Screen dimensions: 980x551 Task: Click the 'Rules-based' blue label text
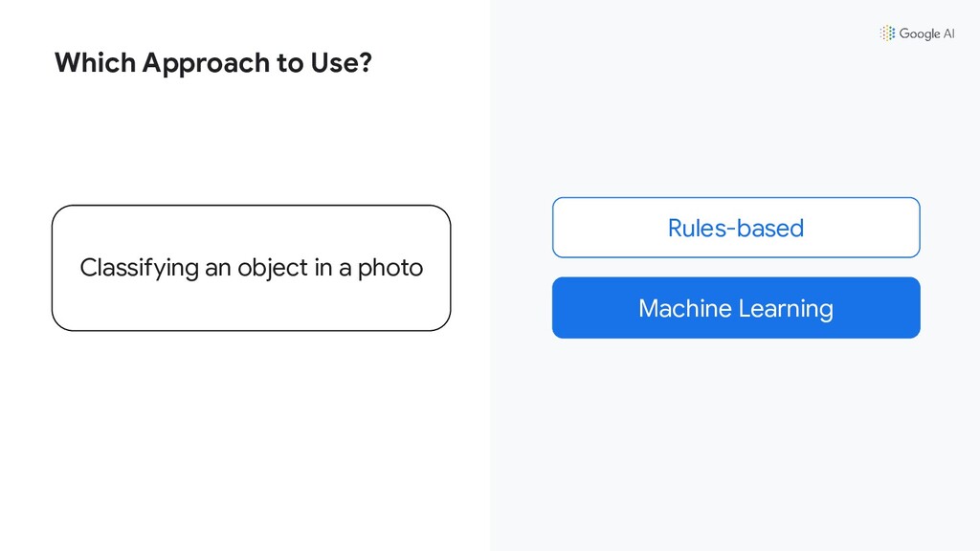tap(736, 228)
